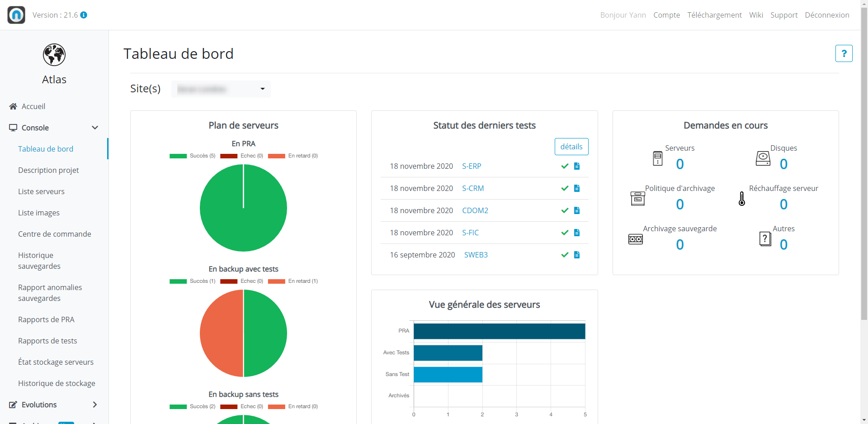This screenshot has width=868, height=424.
Task: Toggle Succès (5) legend in En PRA chart
Action: [x=192, y=156]
